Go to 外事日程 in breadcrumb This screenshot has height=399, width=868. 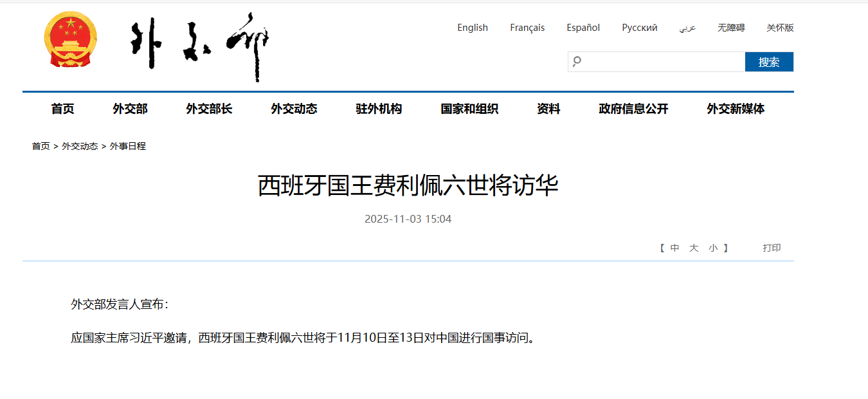click(x=128, y=146)
